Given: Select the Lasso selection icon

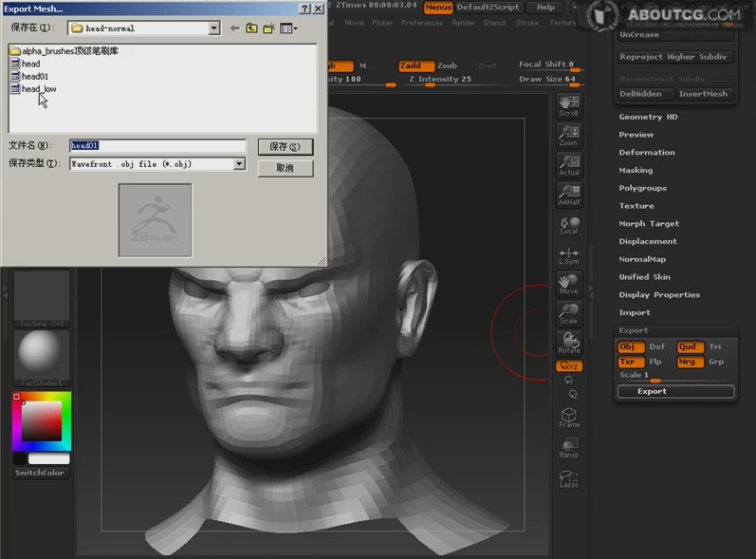Looking at the screenshot, I should coord(569,479).
